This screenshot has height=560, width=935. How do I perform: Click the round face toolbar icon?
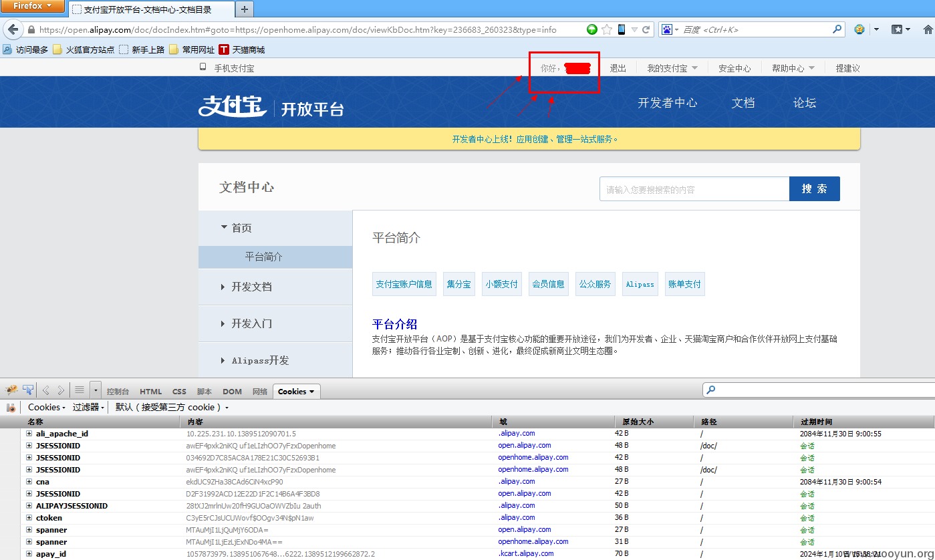click(859, 29)
